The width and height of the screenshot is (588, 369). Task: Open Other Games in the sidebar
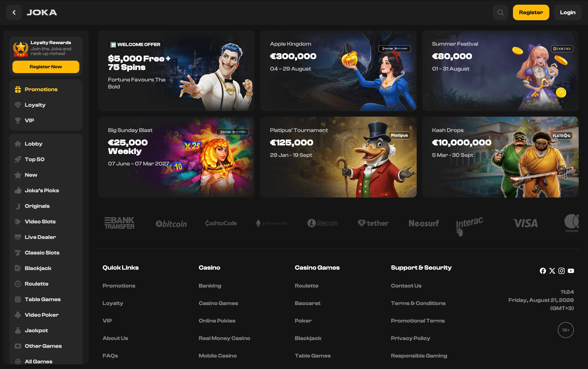[x=46, y=346]
